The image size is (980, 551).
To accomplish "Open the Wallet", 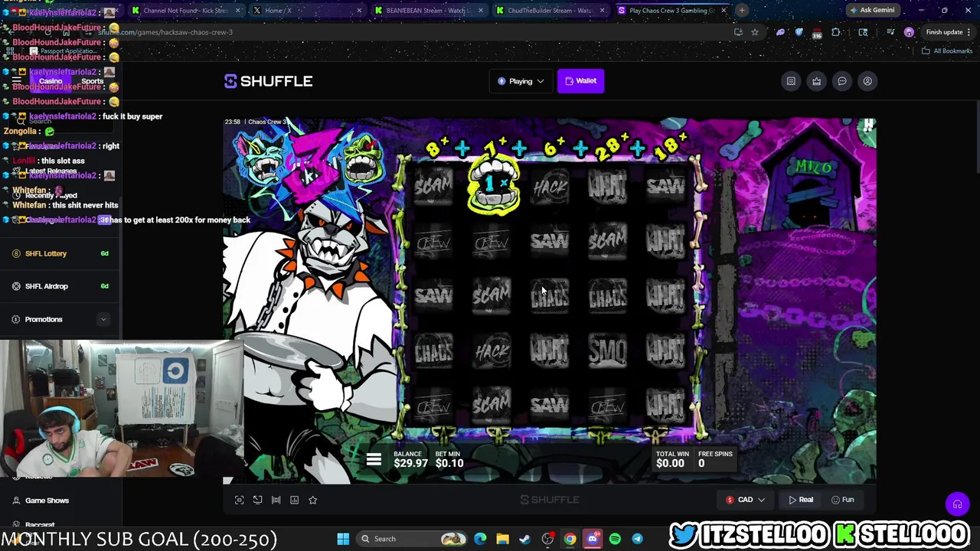I will [580, 81].
